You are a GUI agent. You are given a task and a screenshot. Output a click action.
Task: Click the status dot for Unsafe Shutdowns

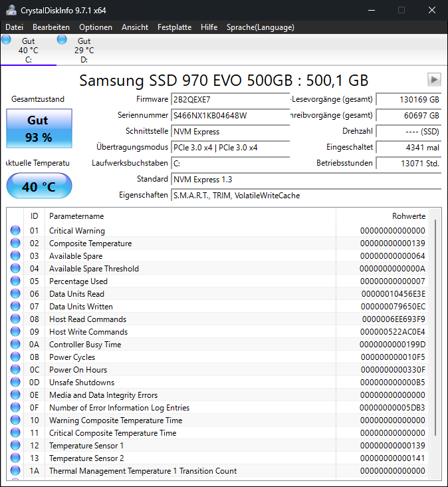(x=15, y=382)
